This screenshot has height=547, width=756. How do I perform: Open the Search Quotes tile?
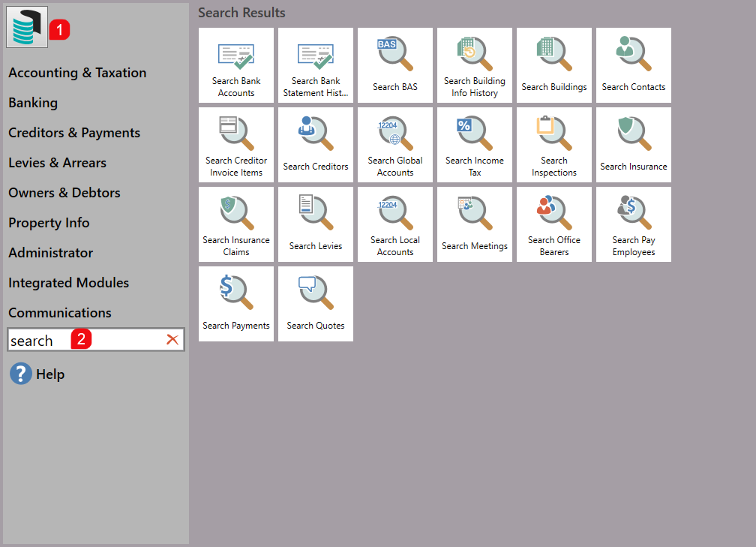coord(316,304)
